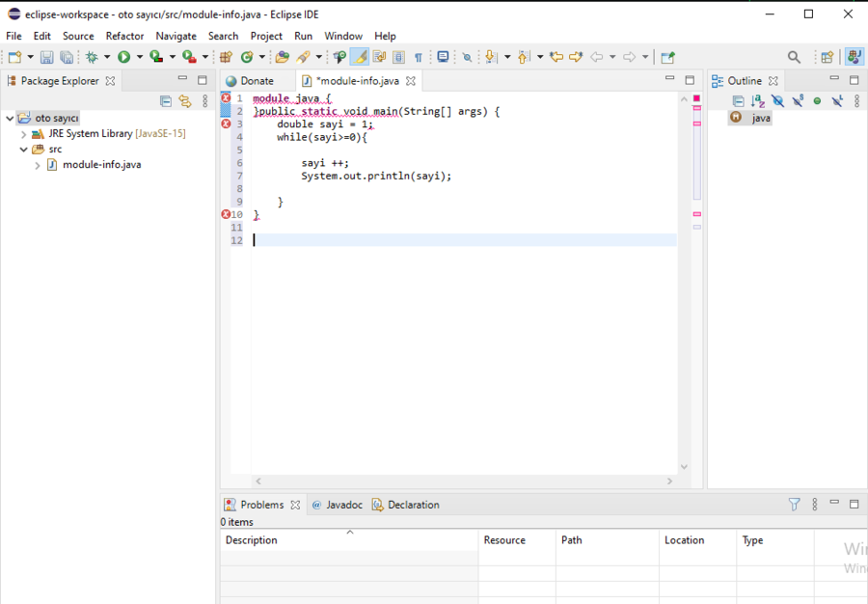Toggle alphabetical Sort in Outline

(x=758, y=100)
